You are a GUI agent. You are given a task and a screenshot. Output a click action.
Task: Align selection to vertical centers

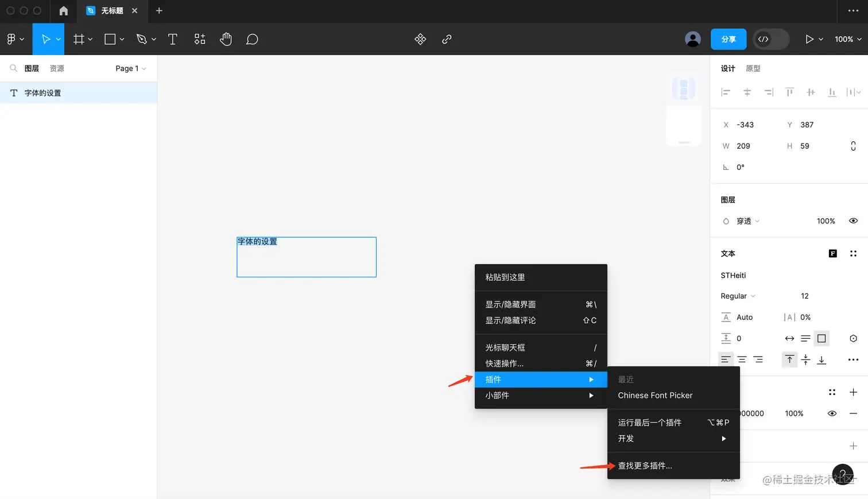coord(811,92)
